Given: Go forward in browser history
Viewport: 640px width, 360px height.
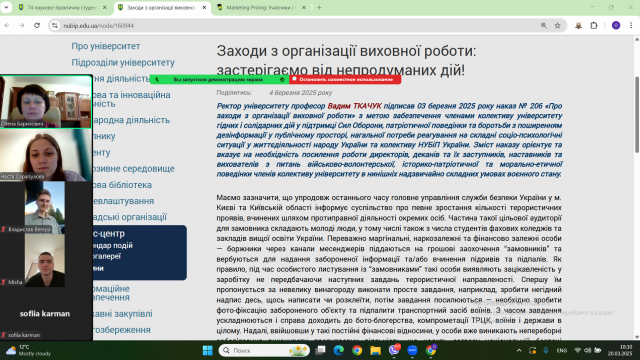Looking at the screenshot, I should pyautogui.click(x=22, y=25).
